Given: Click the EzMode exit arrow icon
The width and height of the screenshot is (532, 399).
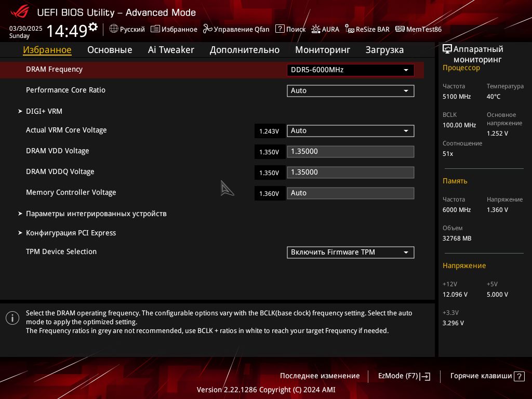Looking at the screenshot, I should 425,376.
